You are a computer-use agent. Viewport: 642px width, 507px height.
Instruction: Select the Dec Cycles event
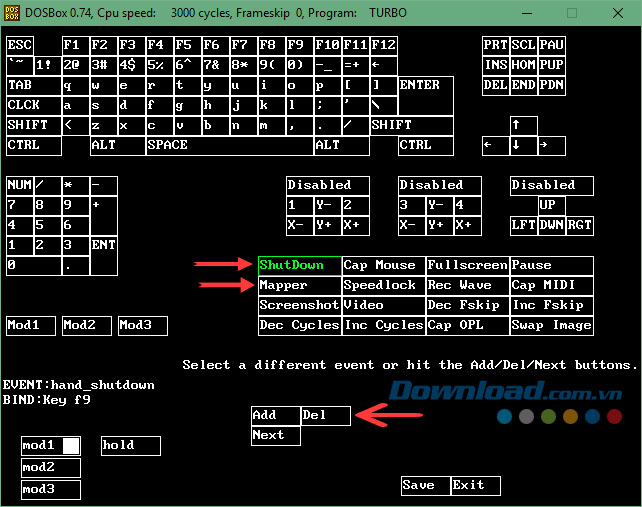pos(300,326)
